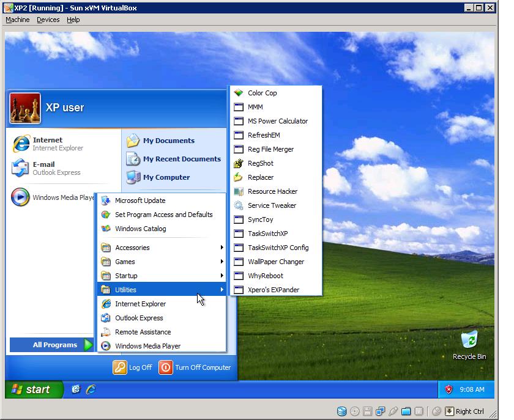The image size is (514, 420).
Task: Open MMM utility entry
Action: point(276,107)
